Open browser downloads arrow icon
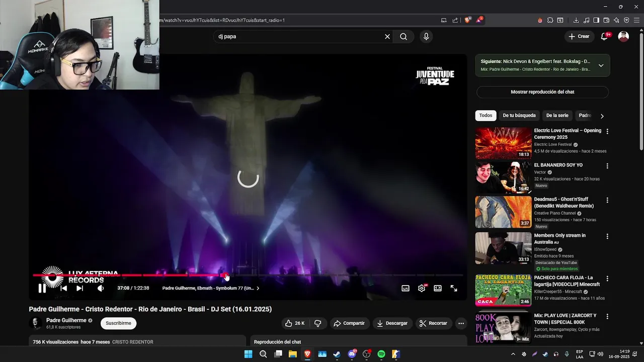Viewport: 644px width, 362px height. 576,20
